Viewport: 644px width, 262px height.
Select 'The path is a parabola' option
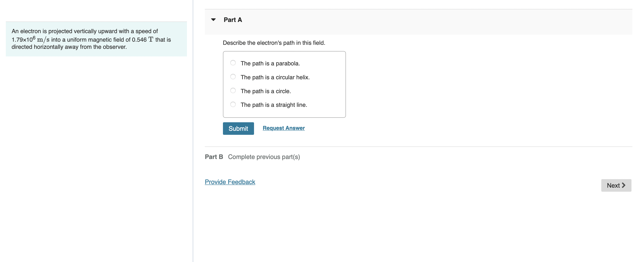click(233, 63)
